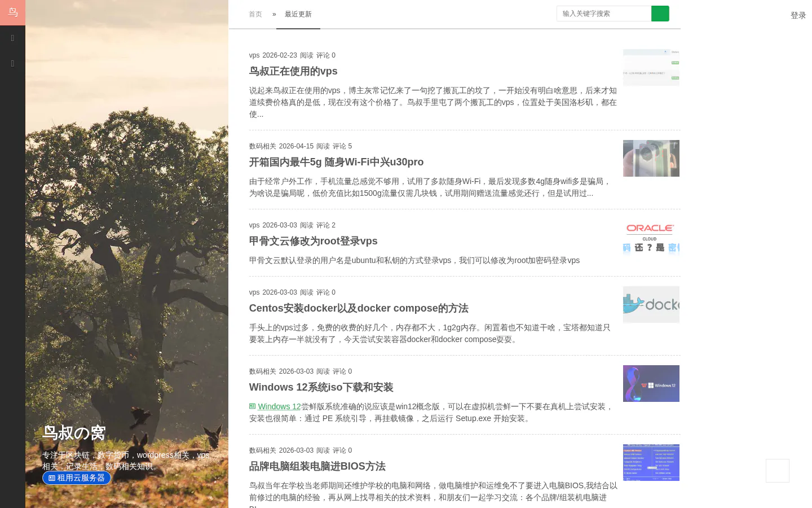Go to 首页 in the breadcrumb
Image resolution: width=812 pixels, height=508 pixels.
click(255, 14)
